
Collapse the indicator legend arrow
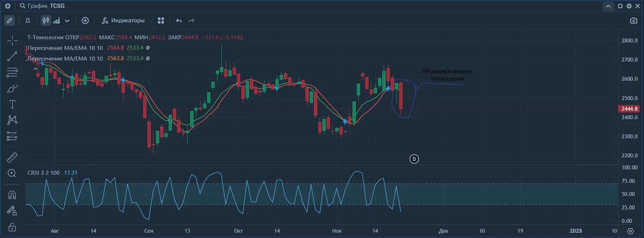click(35, 69)
